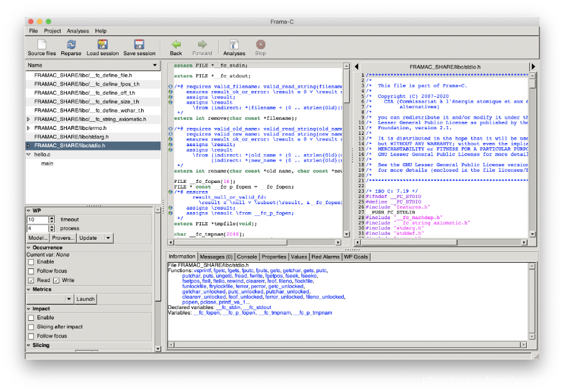The width and height of the screenshot is (565, 392).
Task: Open the Analyses menu
Action: 77,31
